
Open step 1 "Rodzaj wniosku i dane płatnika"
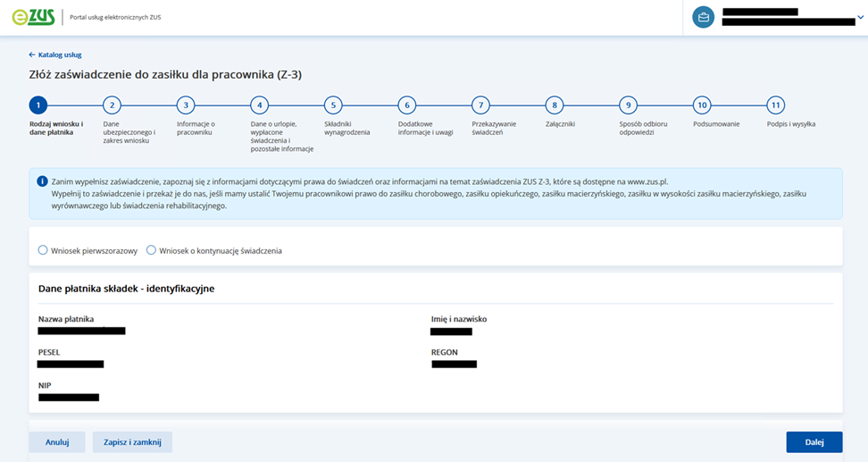(x=38, y=105)
